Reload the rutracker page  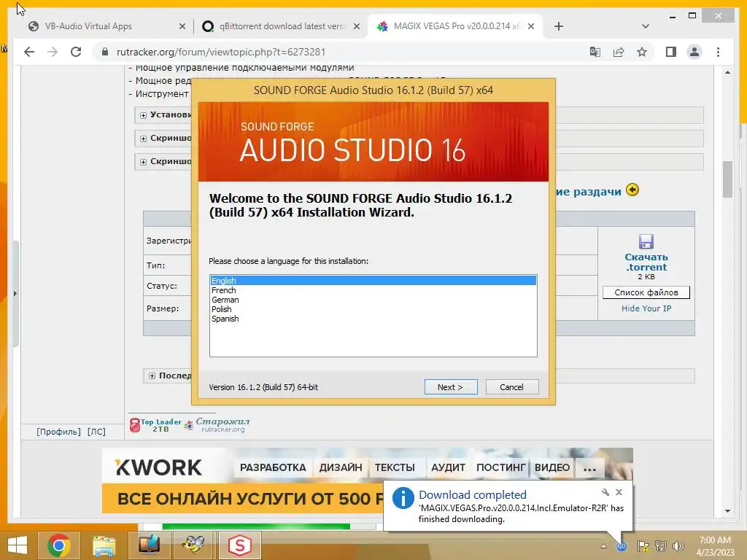76,52
